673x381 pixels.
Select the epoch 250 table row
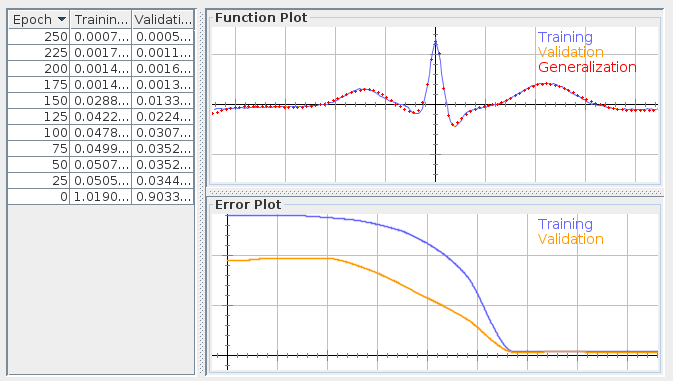pos(101,36)
